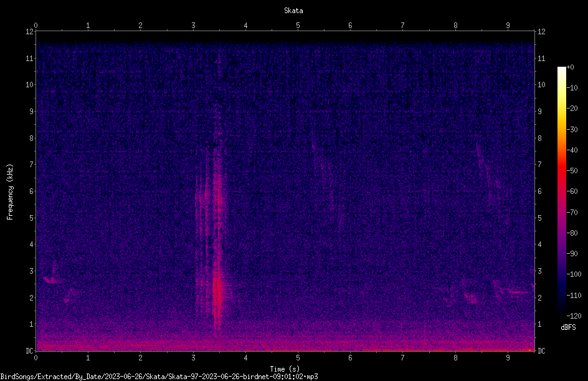This screenshot has width=588, height=381.
Task: Click the "-20" value on the color scale
Action: pos(572,109)
